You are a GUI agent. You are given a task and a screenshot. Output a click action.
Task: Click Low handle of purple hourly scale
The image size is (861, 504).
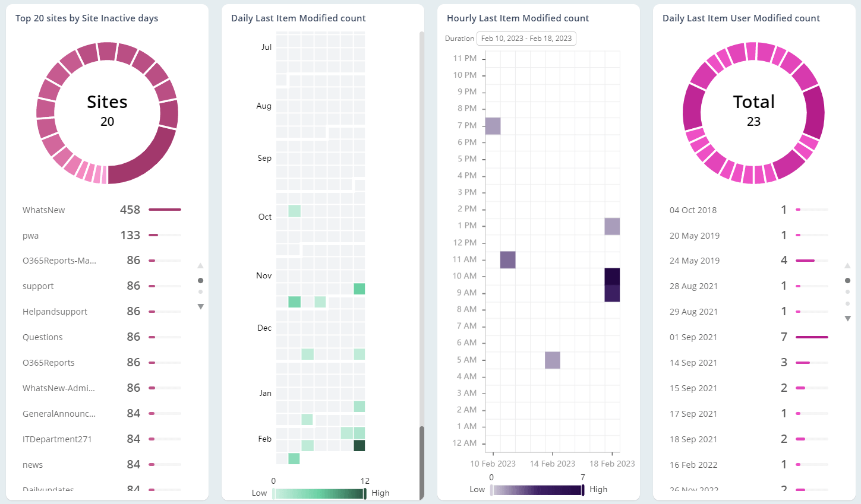coord(491,490)
